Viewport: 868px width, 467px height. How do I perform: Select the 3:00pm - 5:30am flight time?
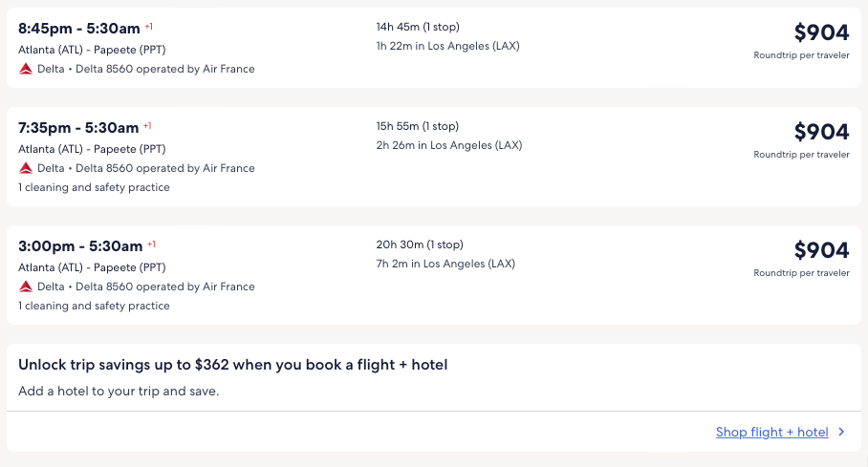80,245
